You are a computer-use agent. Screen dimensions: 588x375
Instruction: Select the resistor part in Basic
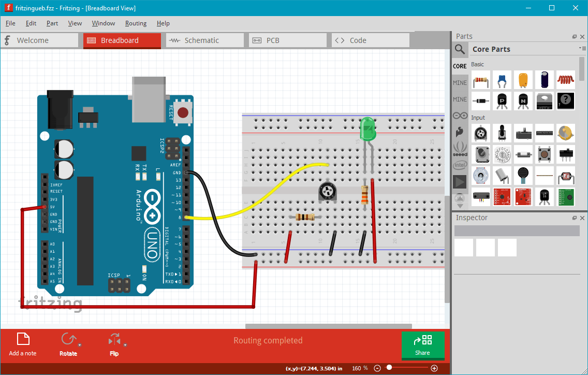pos(480,79)
